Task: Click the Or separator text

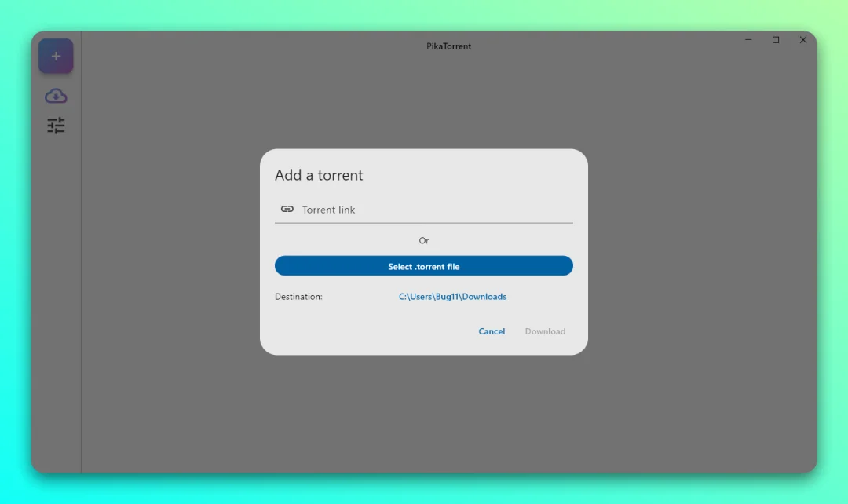Action: (424, 241)
